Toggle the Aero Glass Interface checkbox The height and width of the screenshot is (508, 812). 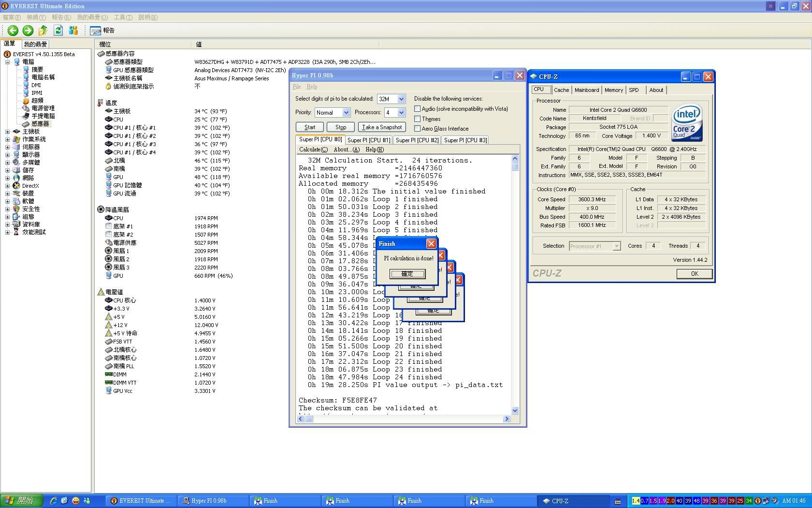tap(417, 129)
